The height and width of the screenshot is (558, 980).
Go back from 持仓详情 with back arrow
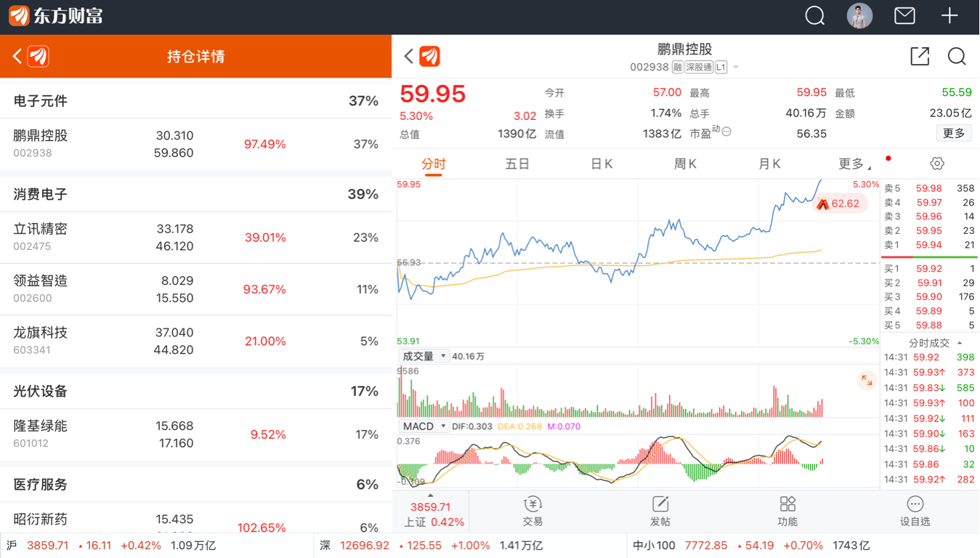17,56
